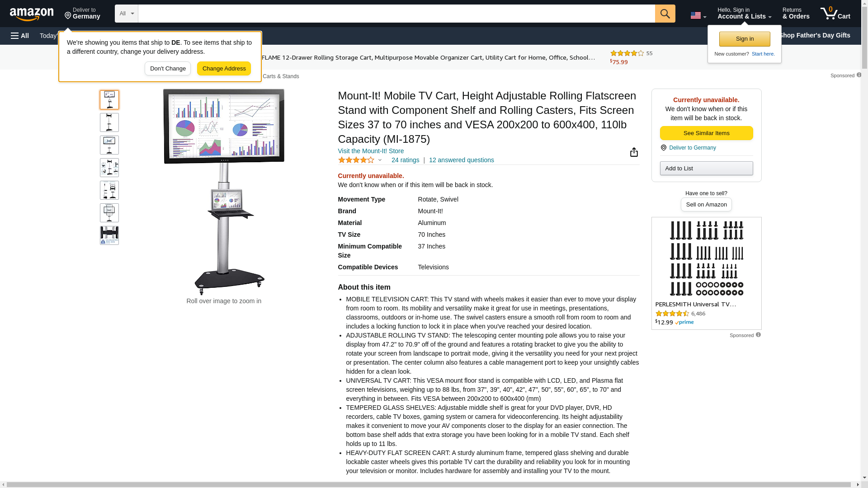Click See Similar Items button
Screen dimensions: 868x488
[x=706, y=133]
